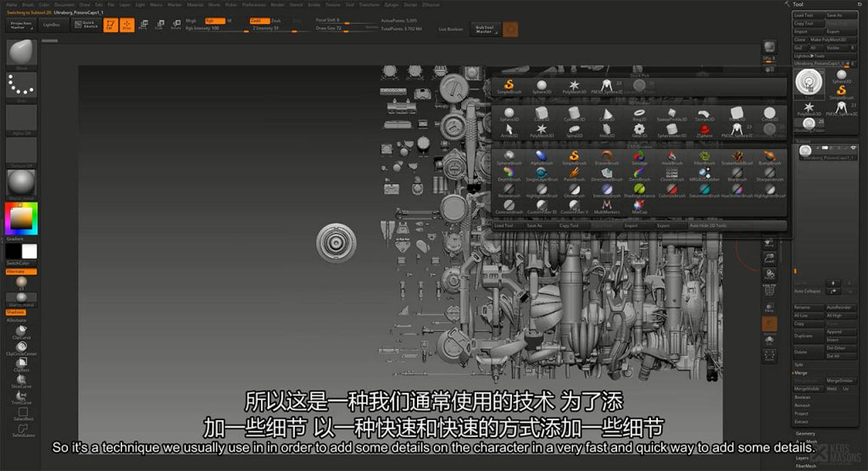Select the AlphaBrush tool

542,158
